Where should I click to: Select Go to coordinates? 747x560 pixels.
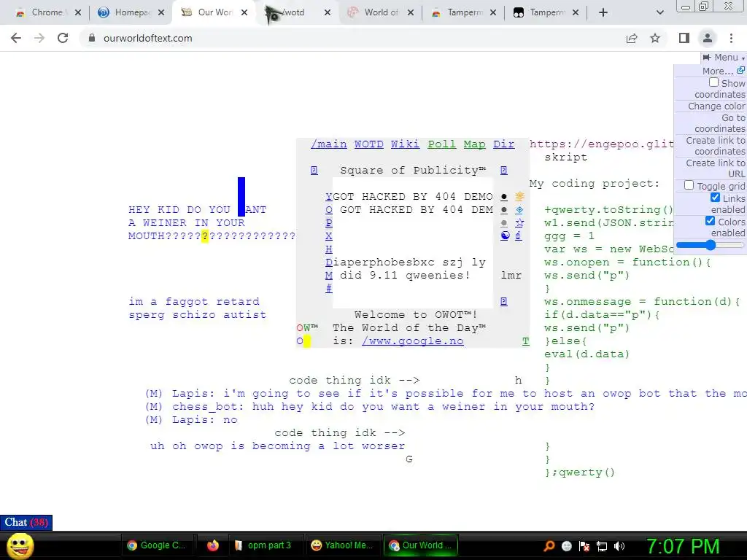tap(720, 122)
